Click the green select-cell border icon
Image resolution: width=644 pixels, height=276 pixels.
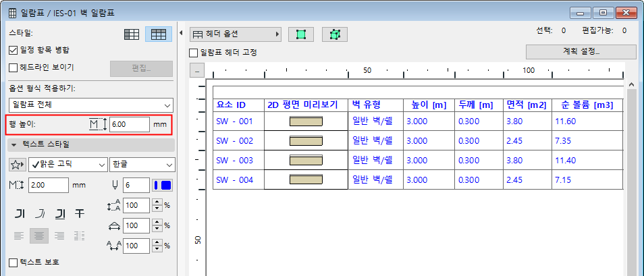pos(302,34)
